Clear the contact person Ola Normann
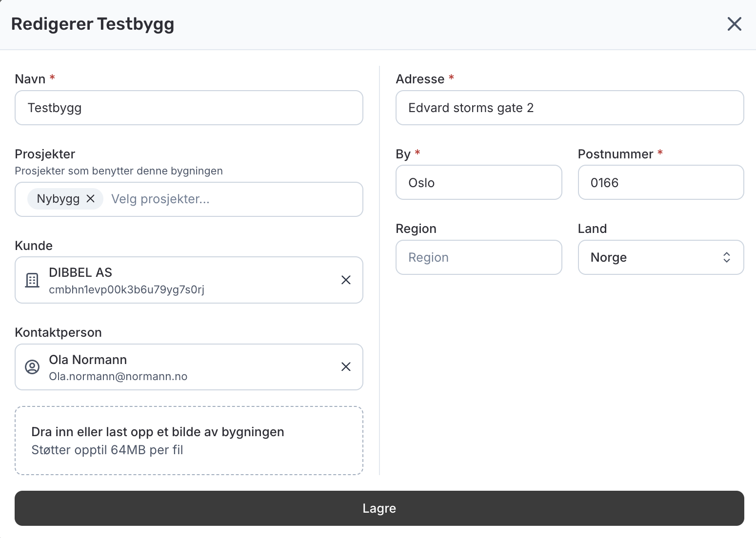 point(346,366)
